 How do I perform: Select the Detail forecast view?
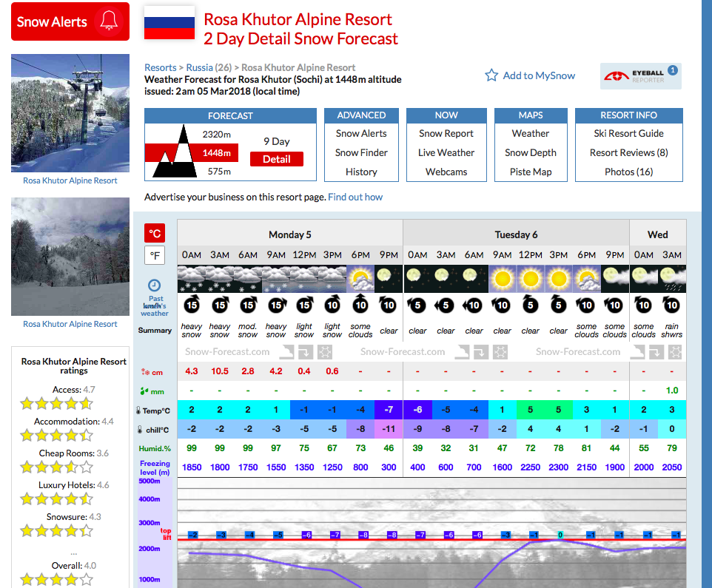[277, 159]
